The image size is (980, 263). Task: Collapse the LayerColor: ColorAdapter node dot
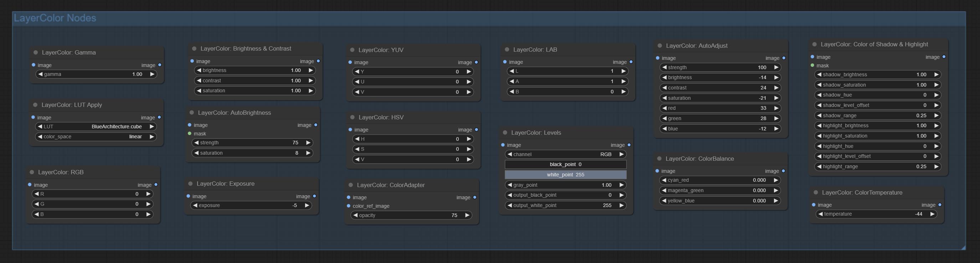351,185
